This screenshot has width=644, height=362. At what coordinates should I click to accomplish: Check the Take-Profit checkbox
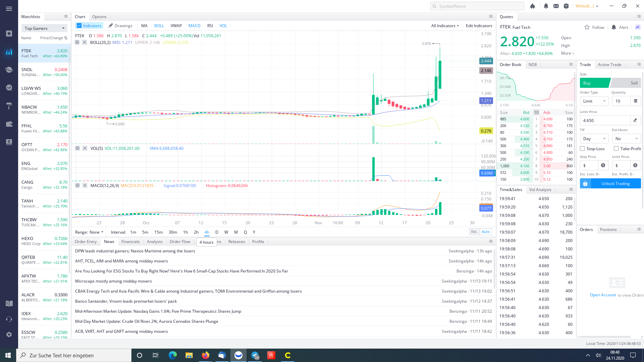coord(616,148)
